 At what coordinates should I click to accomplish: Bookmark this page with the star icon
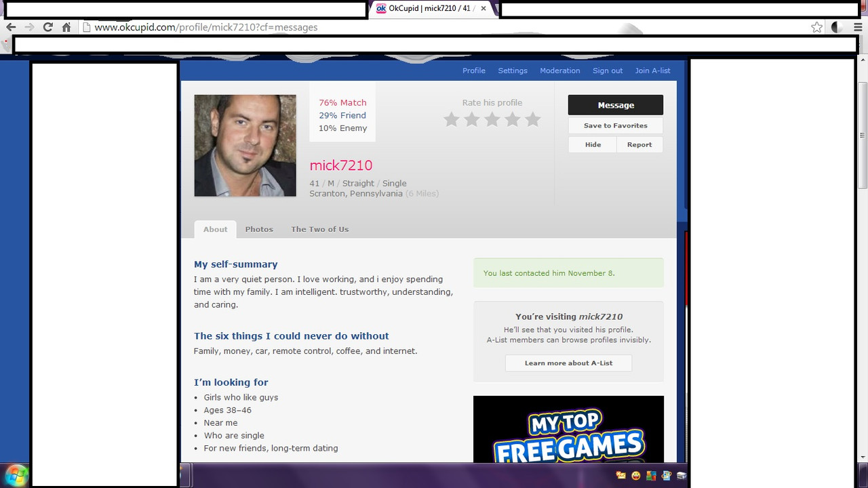tap(817, 27)
